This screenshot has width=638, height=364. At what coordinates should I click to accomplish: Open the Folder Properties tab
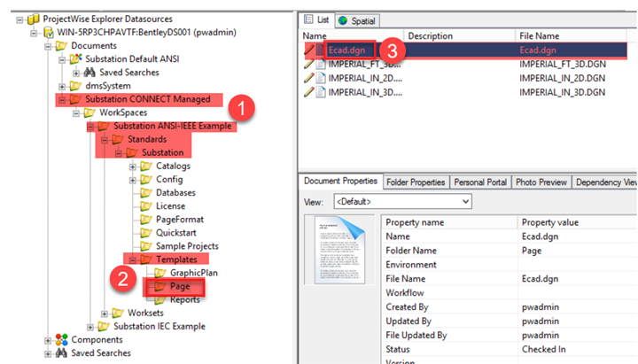[416, 182]
